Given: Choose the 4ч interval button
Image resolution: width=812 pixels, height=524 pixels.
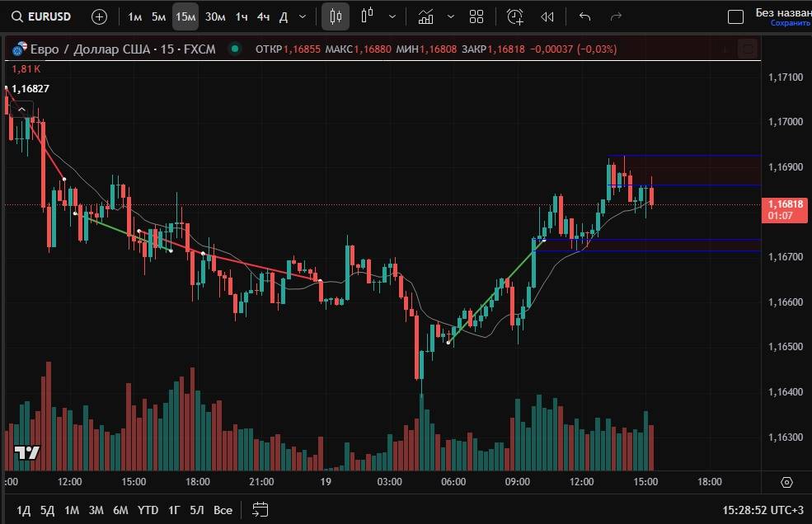Looking at the screenshot, I should [x=263, y=16].
